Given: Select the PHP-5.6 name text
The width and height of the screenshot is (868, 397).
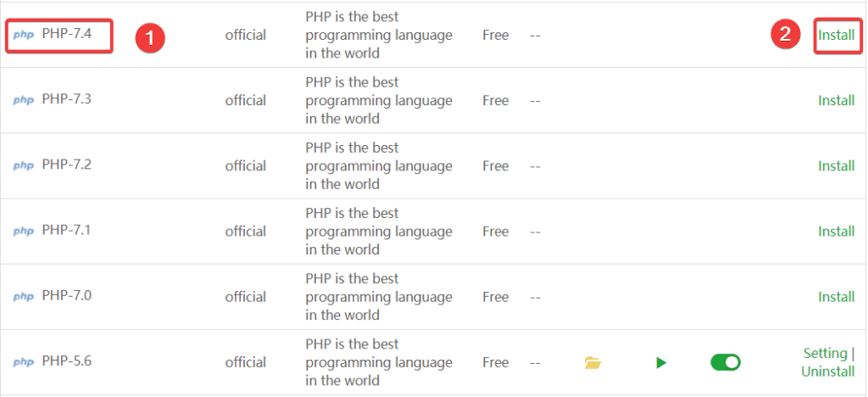Looking at the screenshot, I should [66, 361].
